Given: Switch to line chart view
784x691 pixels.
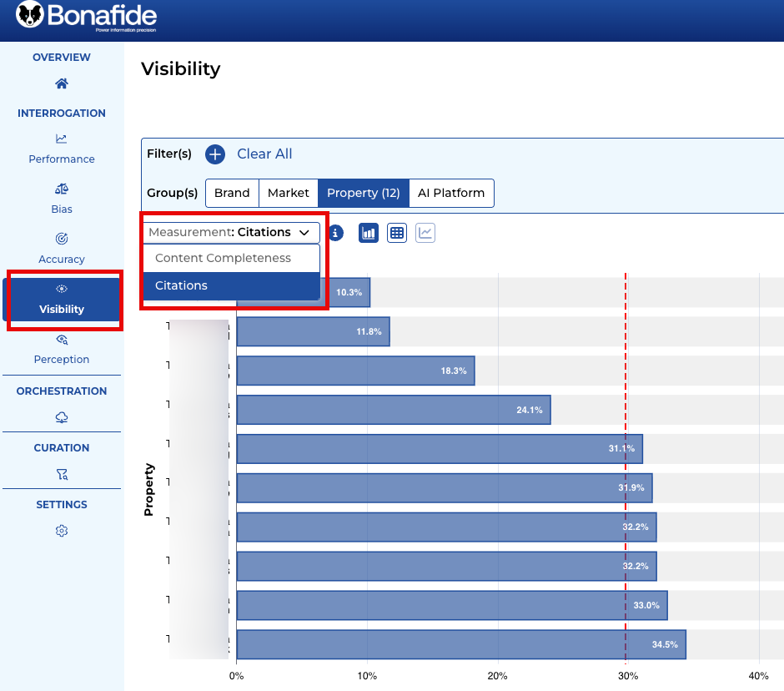Looking at the screenshot, I should point(425,233).
